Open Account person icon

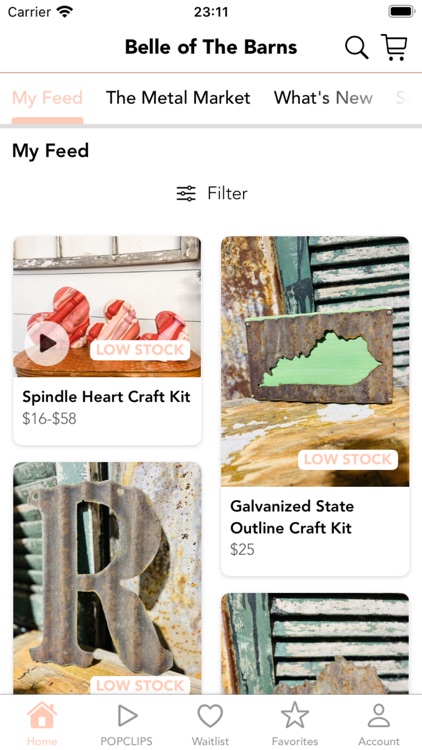tap(379, 716)
